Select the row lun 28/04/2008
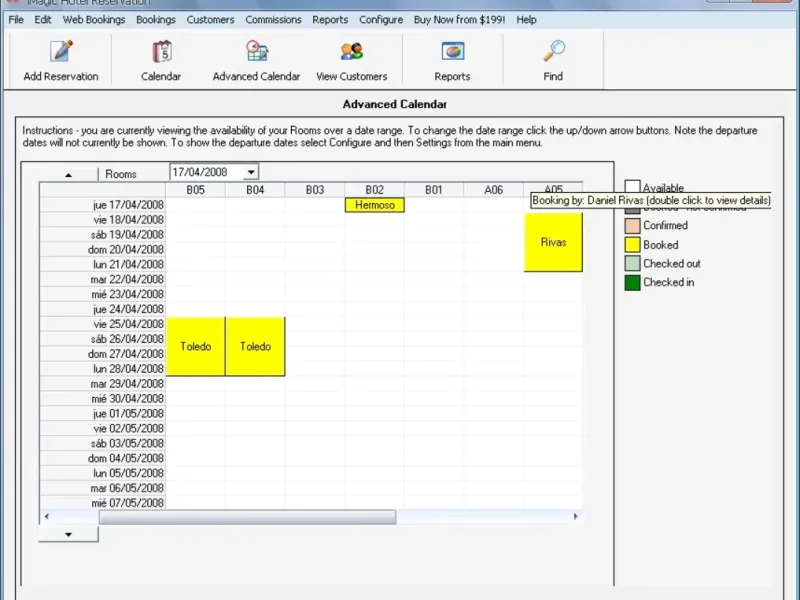This screenshot has width=800, height=600. (x=103, y=369)
